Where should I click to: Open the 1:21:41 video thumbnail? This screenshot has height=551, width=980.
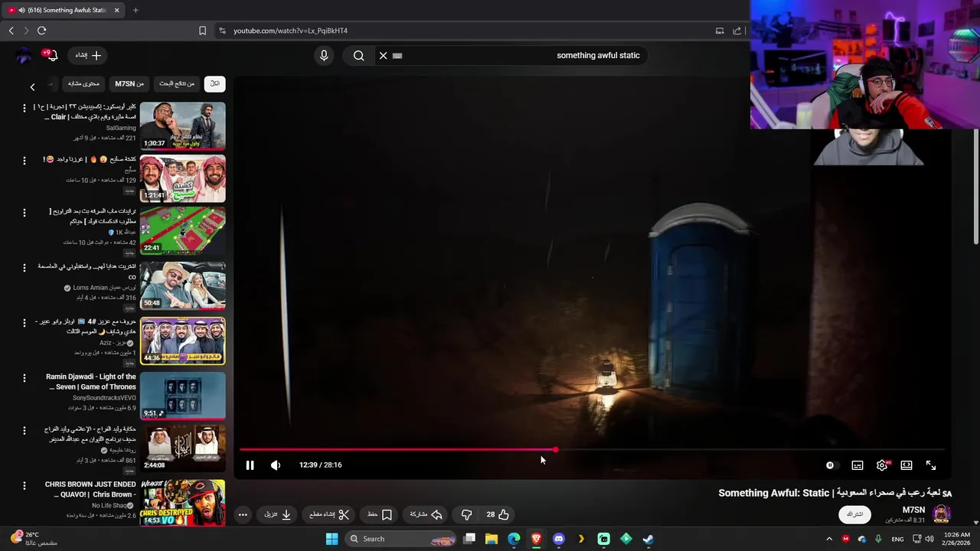182,179
